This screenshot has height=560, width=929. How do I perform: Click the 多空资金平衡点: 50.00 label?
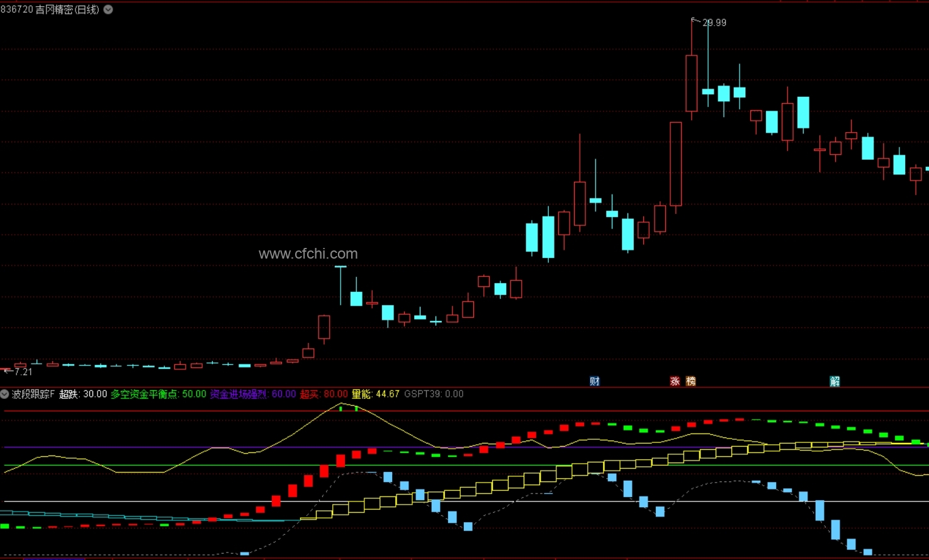pyautogui.click(x=159, y=394)
